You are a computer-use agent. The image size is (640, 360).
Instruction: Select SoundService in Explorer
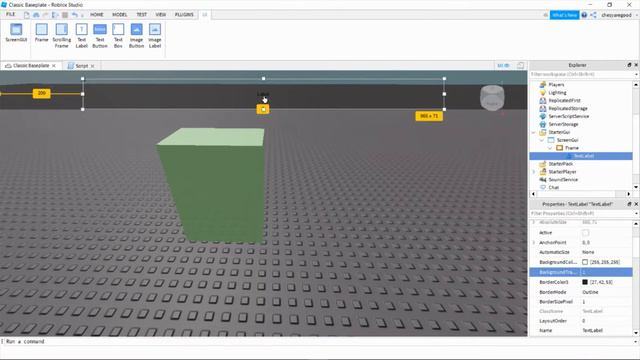coord(563,180)
